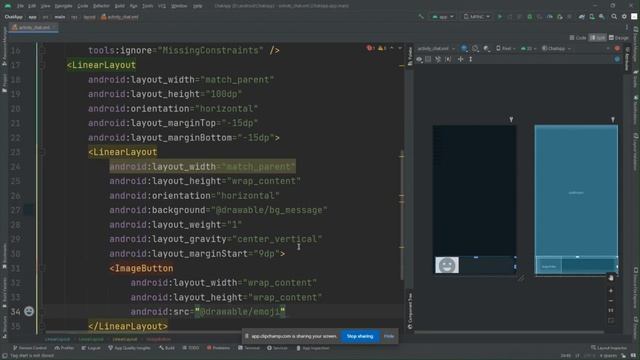Toggle View Options eye icon
This screenshot has width=640, height=360.
[420, 59]
